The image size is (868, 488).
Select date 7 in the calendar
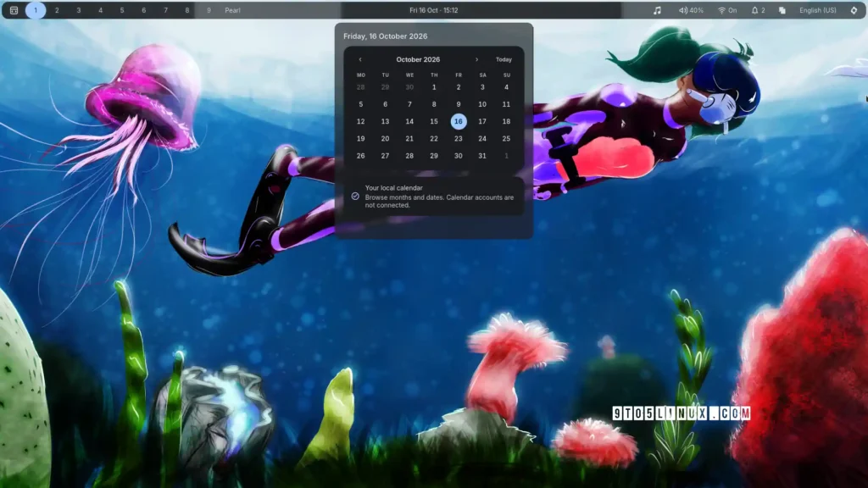[x=409, y=104]
